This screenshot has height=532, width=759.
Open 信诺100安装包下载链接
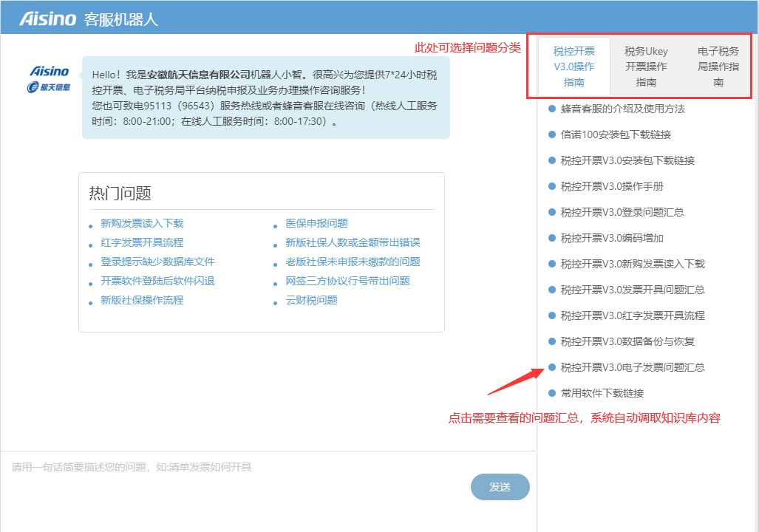coord(616,134)
